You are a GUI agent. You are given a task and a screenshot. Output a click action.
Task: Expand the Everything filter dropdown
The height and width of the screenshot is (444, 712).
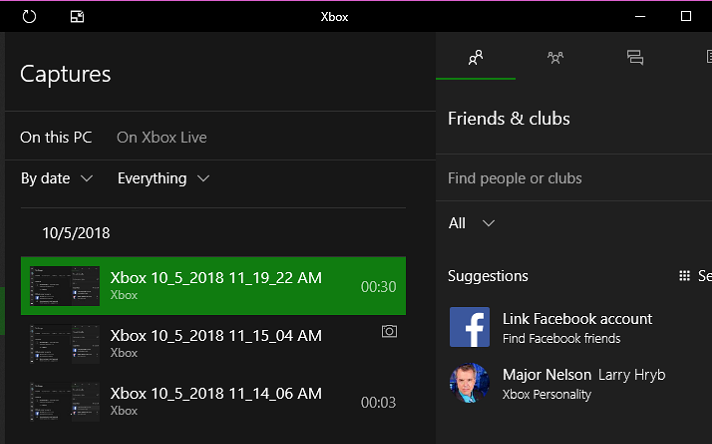point(163,178)
